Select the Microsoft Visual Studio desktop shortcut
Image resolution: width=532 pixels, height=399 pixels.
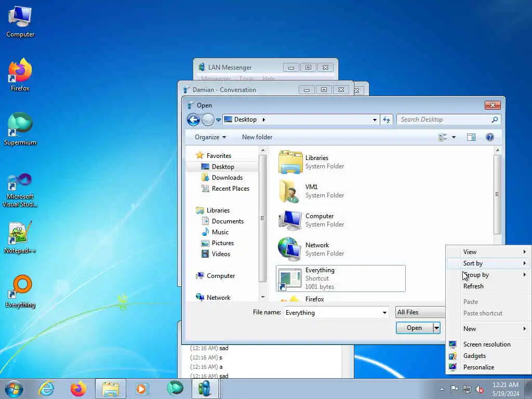pos(20,191)
